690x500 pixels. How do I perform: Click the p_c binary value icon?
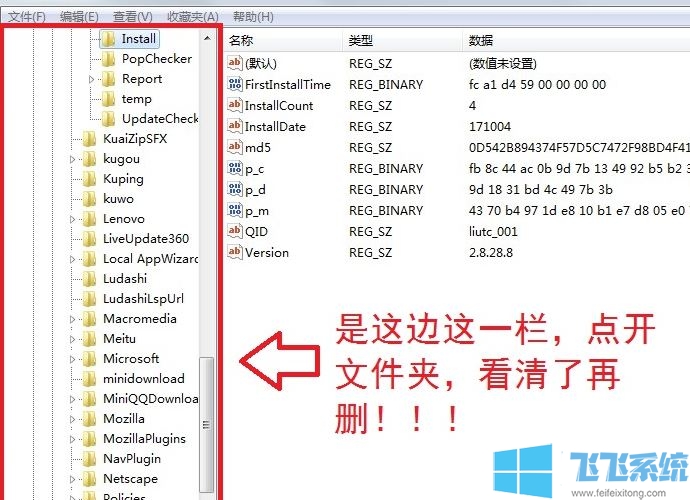pos(235,168)
